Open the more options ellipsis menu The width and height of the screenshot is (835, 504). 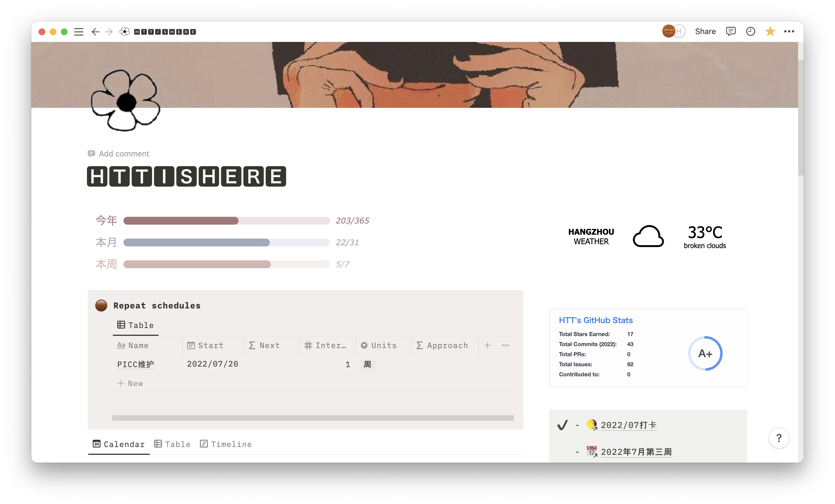[789, 31]
